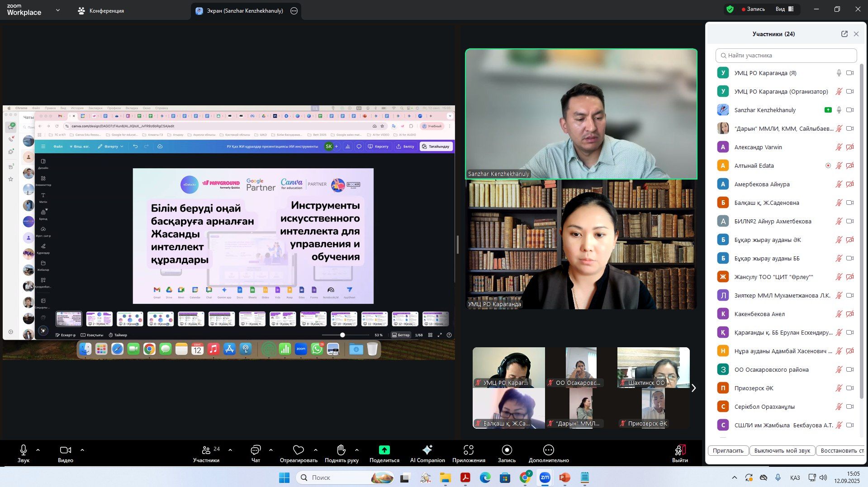Image resolution: width=868 pixels, height=487 pixels.
Task: Toggle the Video camera button
Action: point(65,450)
